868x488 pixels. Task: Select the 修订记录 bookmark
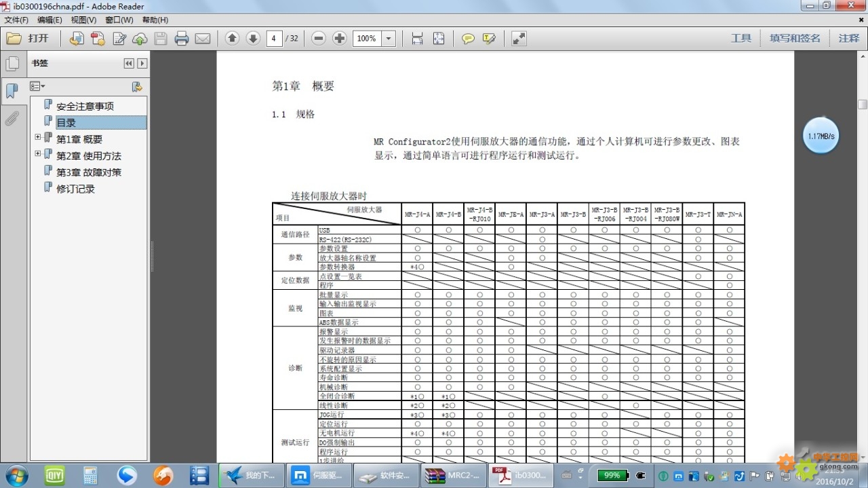click(x=75, y=189)
